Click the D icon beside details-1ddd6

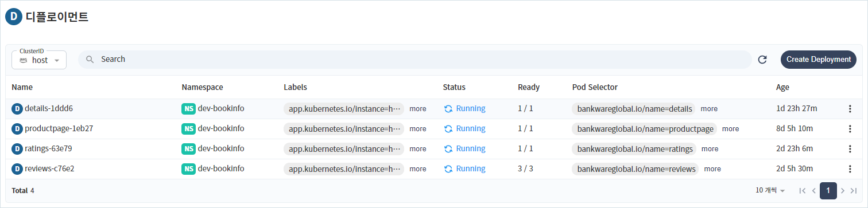17,108
